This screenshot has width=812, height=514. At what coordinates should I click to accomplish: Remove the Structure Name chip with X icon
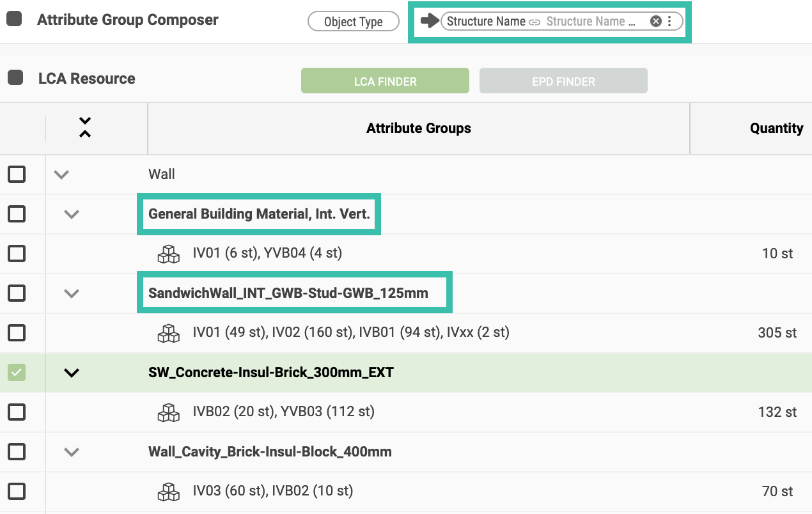coord(655,21)
